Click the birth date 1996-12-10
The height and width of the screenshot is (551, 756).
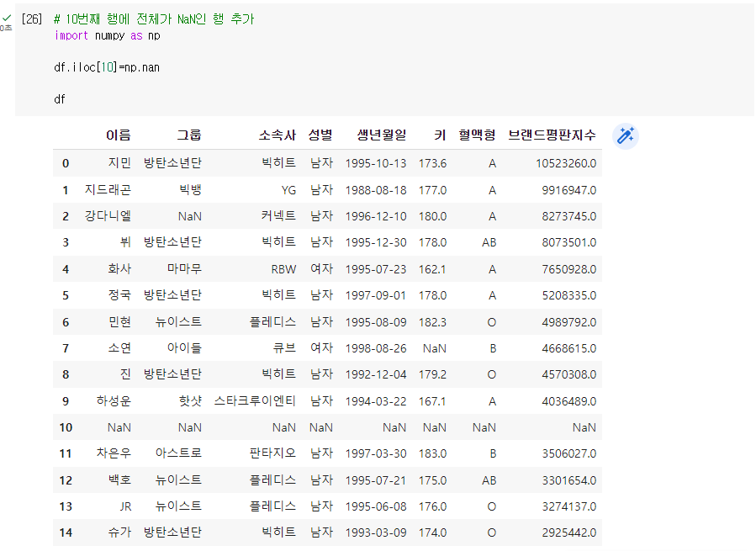click(376, 216)
